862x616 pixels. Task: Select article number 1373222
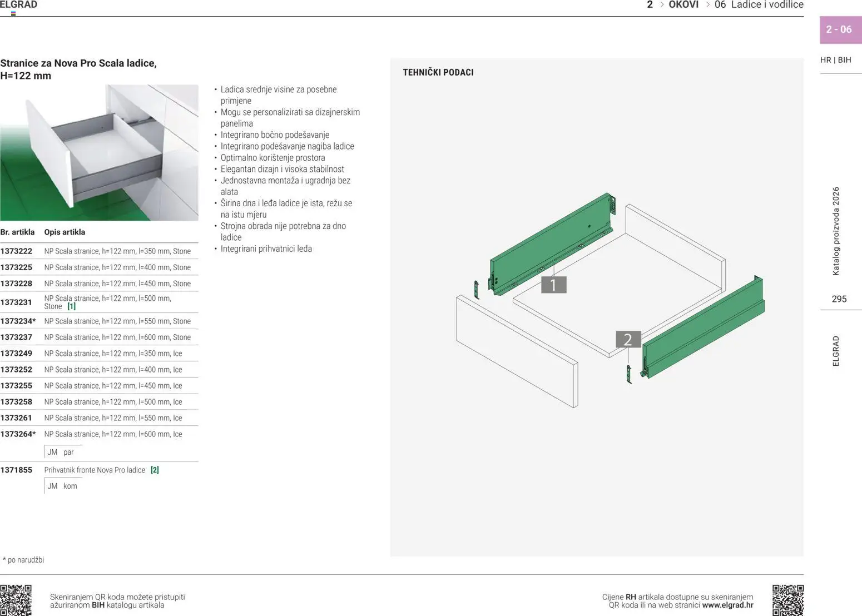point(17,251)
